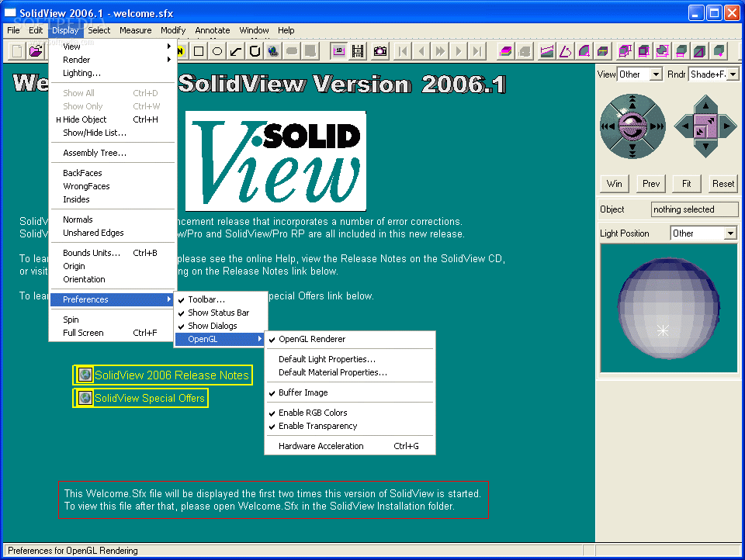
Task: Open the File menu
Action: pos(13,30)
